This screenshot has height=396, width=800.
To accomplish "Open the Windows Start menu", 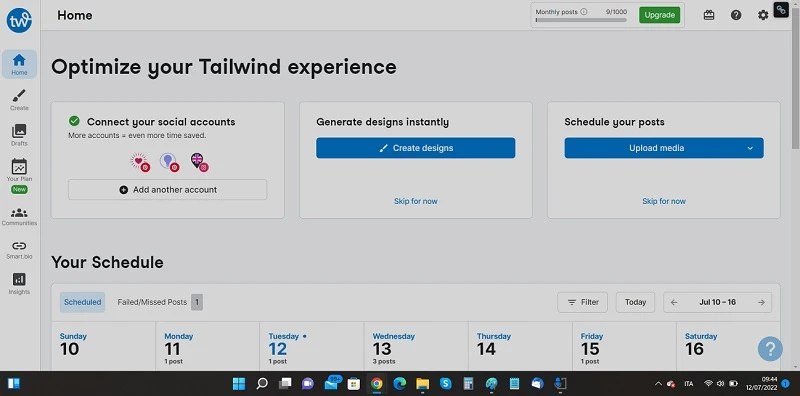I will [x=239, y=384].
